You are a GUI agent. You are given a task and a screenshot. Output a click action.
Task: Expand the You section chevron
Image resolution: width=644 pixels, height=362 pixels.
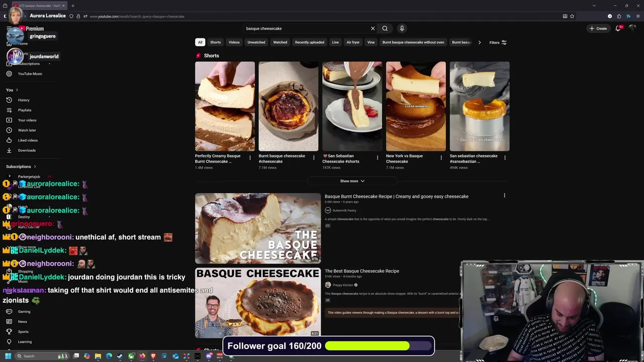tap(17, 90)
